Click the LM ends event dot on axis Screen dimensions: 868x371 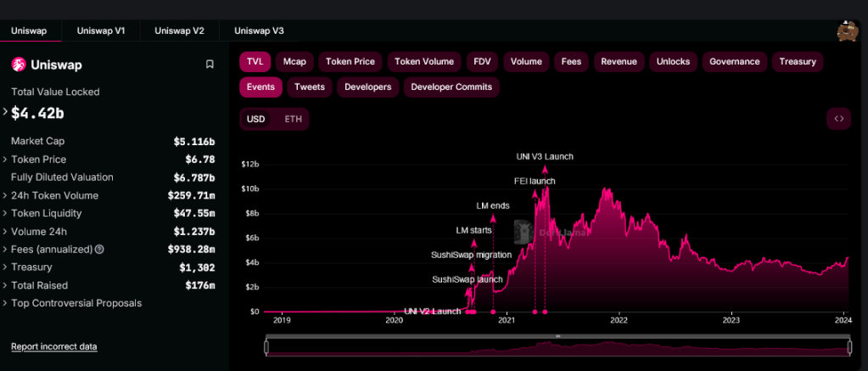[x=493, y=312]
